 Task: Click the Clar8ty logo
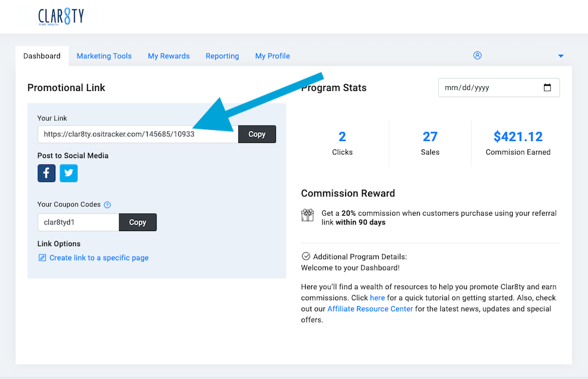pyautogui.click(x=61, y=17)
